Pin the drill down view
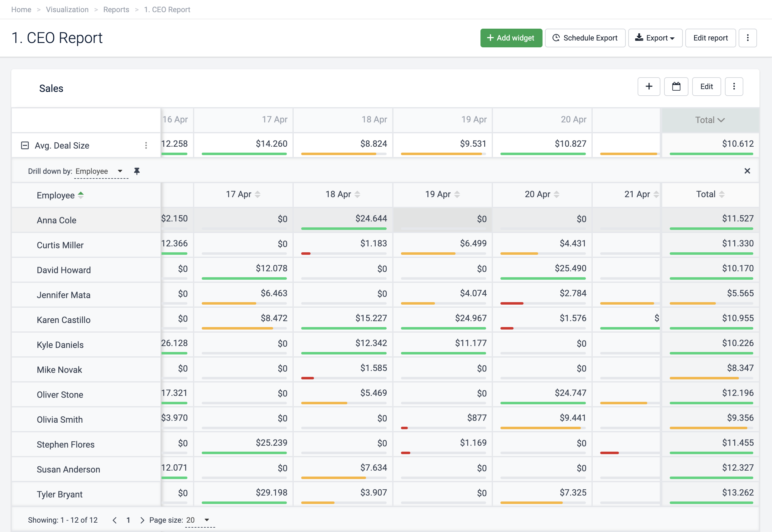Viewport: 772px width, 532px height. coord(137,171)
